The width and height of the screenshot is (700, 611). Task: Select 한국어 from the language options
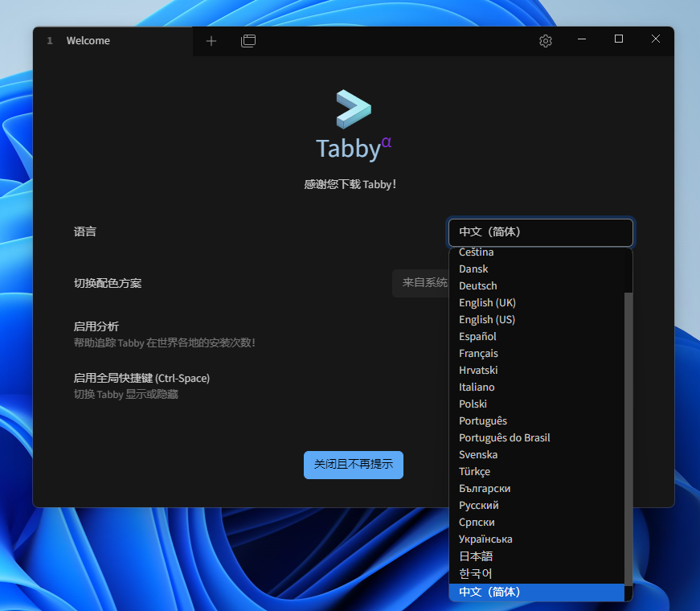click(x=474, y=573)
